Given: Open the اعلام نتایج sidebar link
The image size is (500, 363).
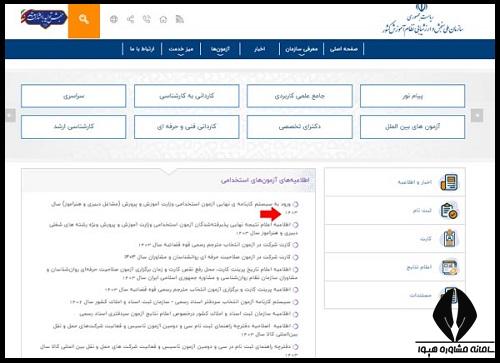Looking at the screenshot, I should pos(419,267).
